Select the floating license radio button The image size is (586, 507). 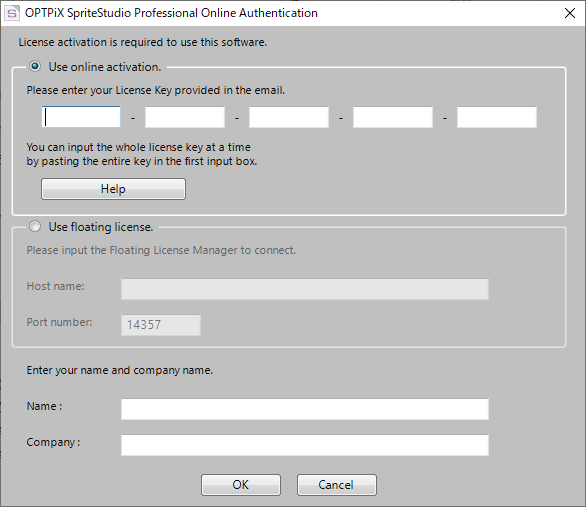pos(35,226)
